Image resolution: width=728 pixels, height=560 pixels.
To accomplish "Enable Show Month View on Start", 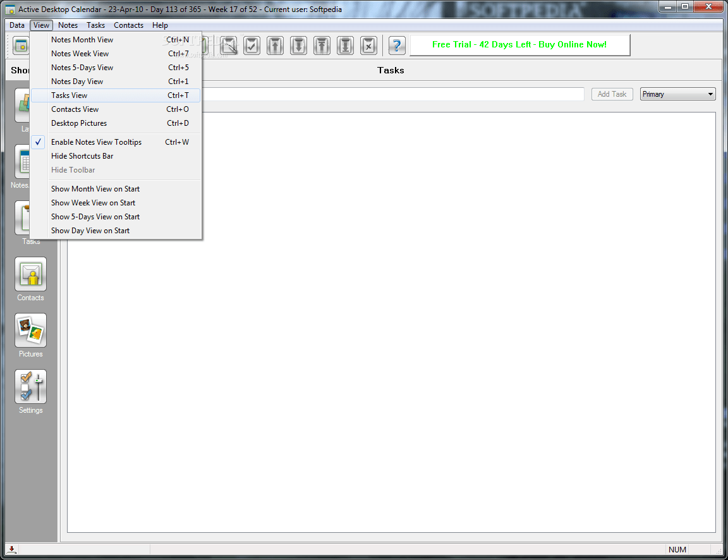I will pos(95,188).
